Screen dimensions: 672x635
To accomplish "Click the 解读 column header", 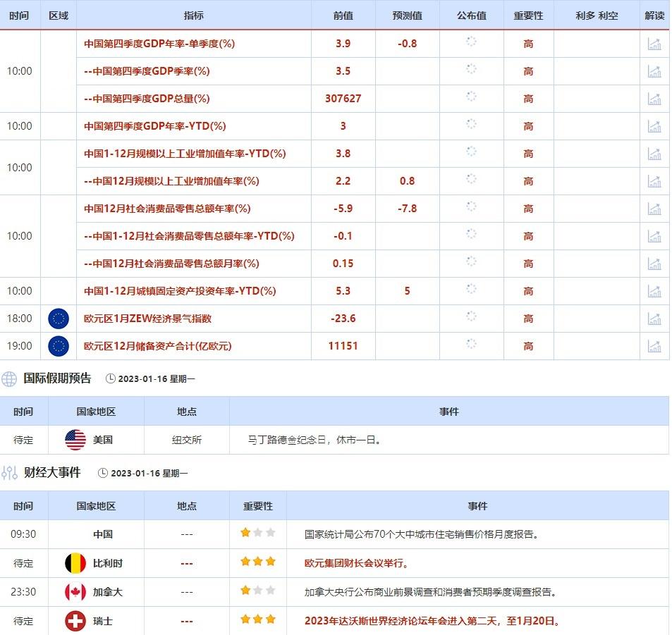I will (654, 16).
